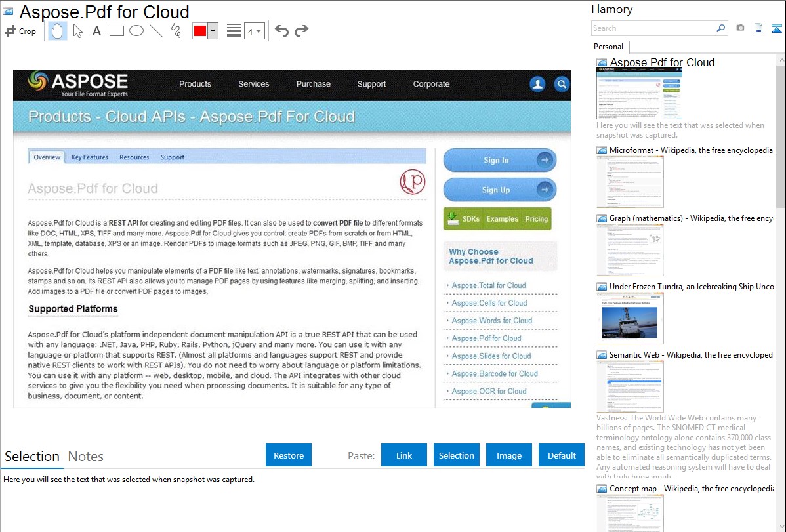Select the Crop tool
Image resolution: width=786 pixels, height=532 pixels.
click(20, 31)
